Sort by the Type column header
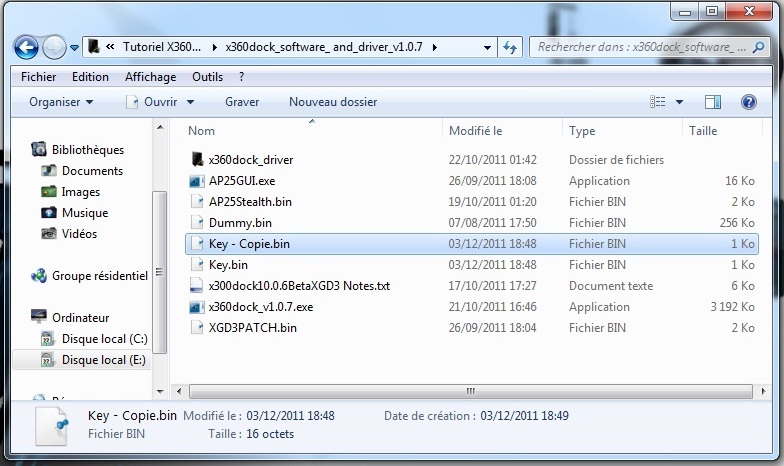Screen dimensions: 784x466 pos(582,131)
